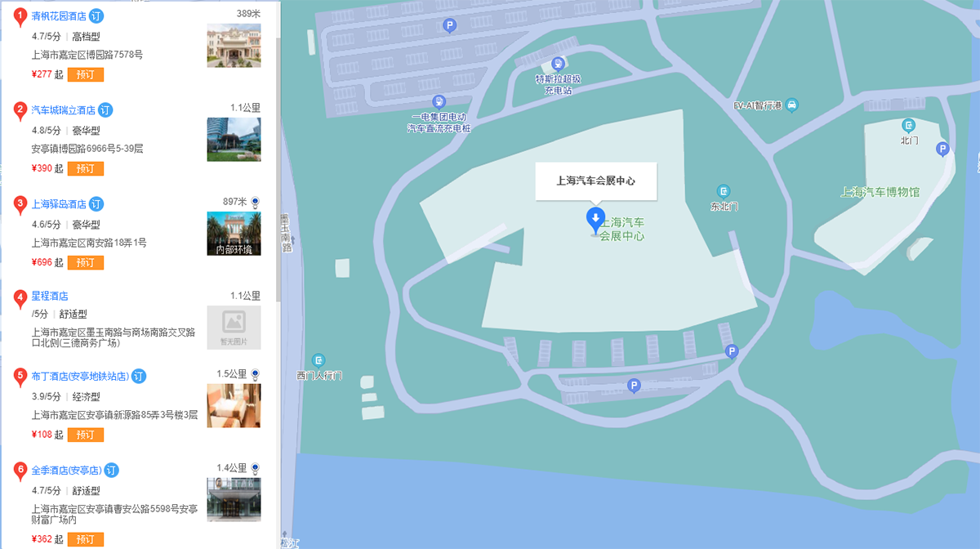Click the 上海市嘉定区南安路18弄1号 address text
The width and height of the screenshot is (980, 549).
[x=89, y=243]
